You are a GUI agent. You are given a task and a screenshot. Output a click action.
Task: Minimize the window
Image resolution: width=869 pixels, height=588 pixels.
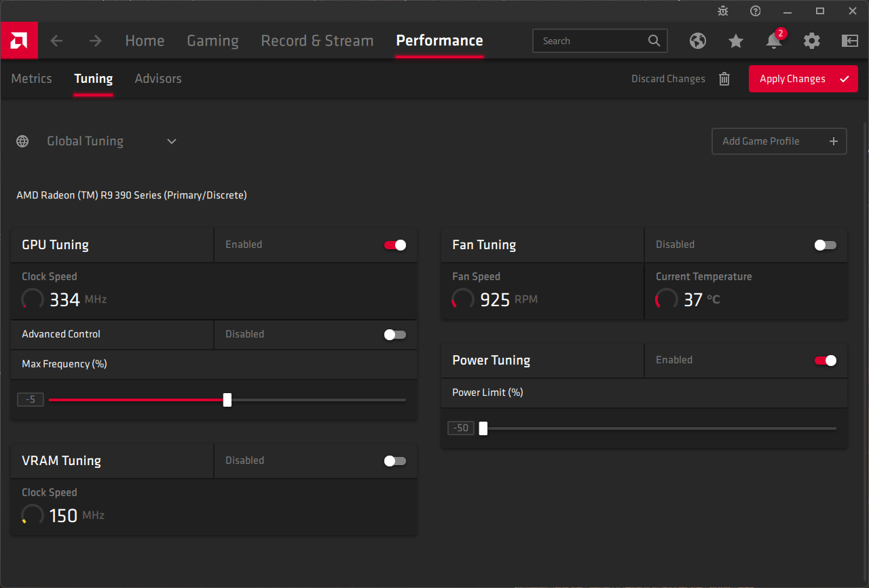click(x=788, y=11)
